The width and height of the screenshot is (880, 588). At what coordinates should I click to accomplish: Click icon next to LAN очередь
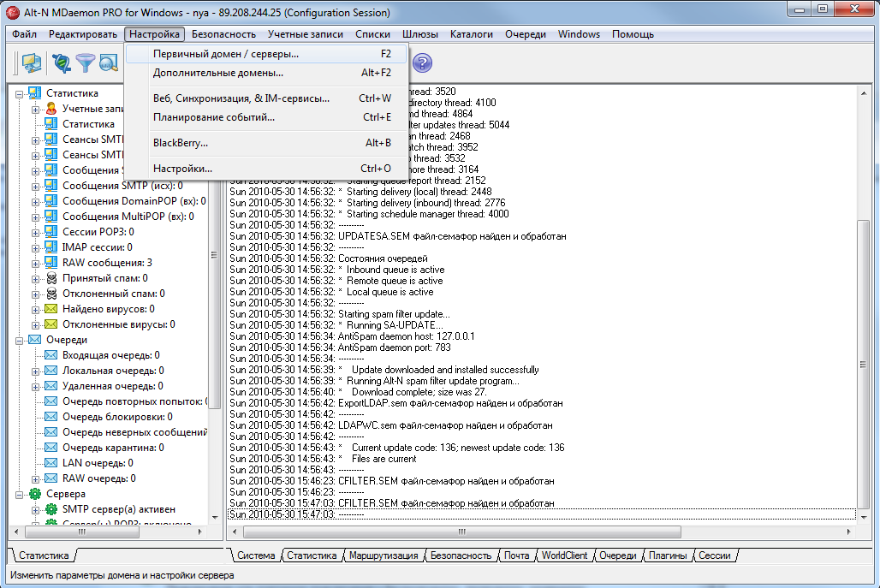click(x=51, y=463)
